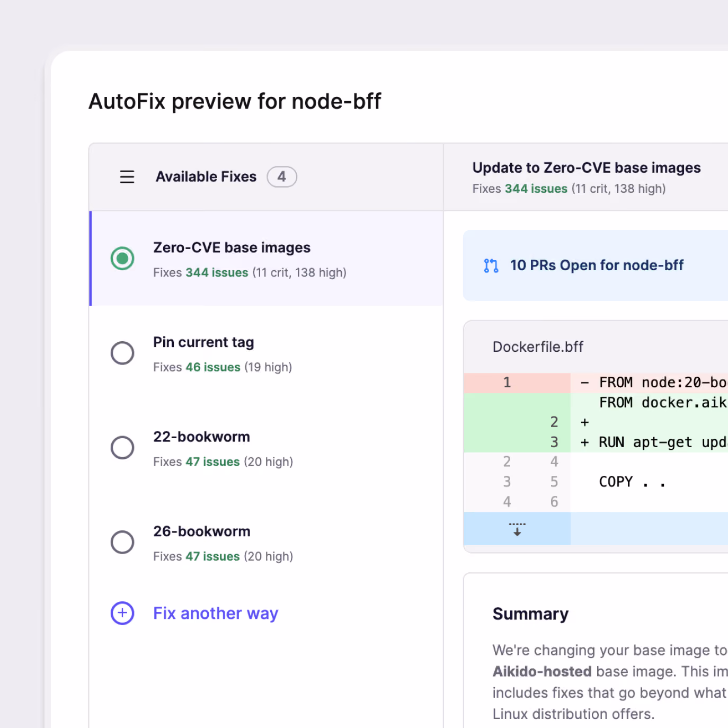Image resolution: width=728 pixels, height=728 pixels.
Task: Select the Pin current tag radio option
Action: [x=122, y=353]
